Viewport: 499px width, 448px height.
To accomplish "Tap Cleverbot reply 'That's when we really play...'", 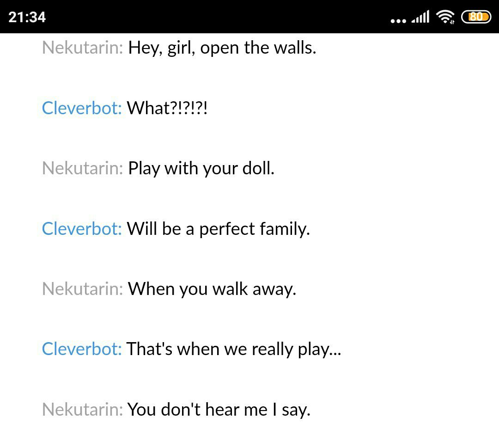I will click(234, 350).
